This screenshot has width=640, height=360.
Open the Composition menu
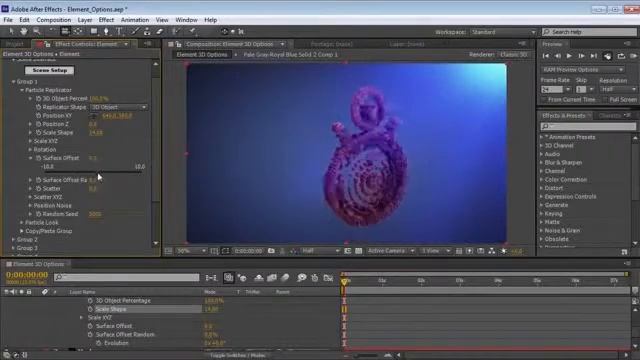pos(53,20)
